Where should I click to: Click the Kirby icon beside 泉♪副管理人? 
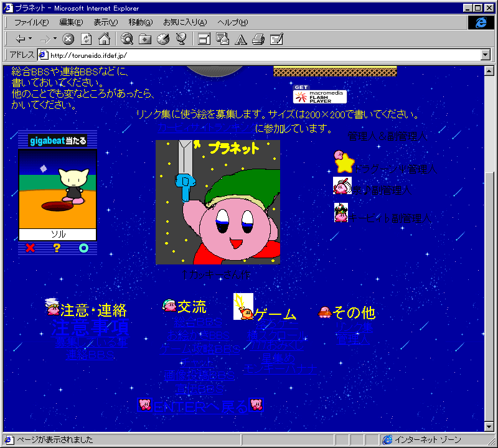342,185
